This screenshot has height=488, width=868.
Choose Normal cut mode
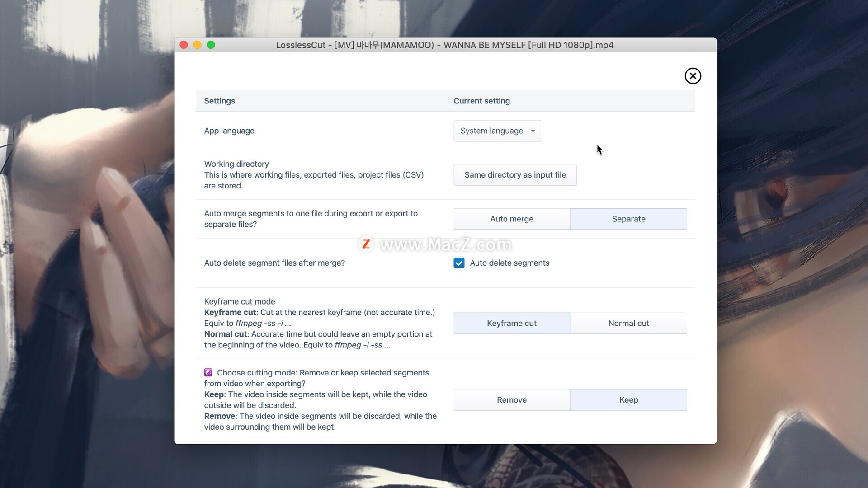[x=628, y=323]
